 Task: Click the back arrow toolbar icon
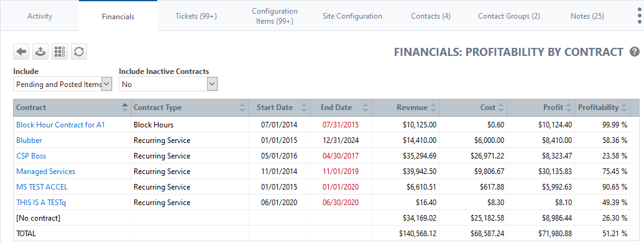coord(21,52)
